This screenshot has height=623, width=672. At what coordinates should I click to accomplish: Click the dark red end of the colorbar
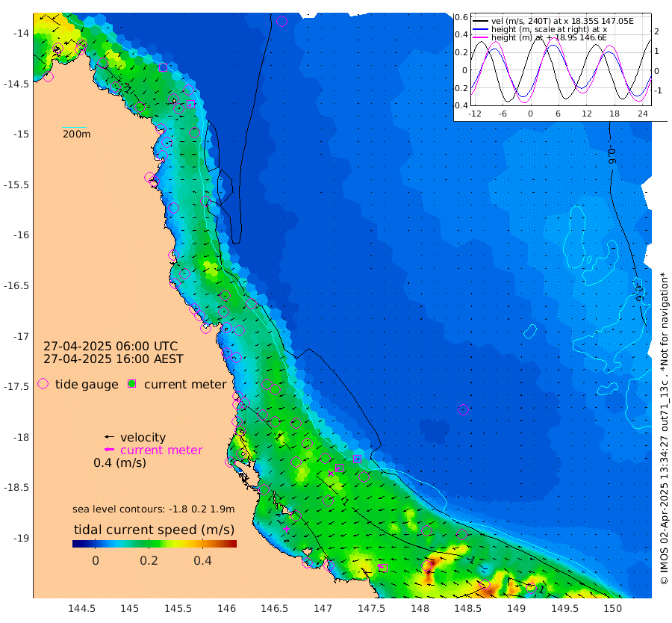pyautogui.click(x=233, y=544)
